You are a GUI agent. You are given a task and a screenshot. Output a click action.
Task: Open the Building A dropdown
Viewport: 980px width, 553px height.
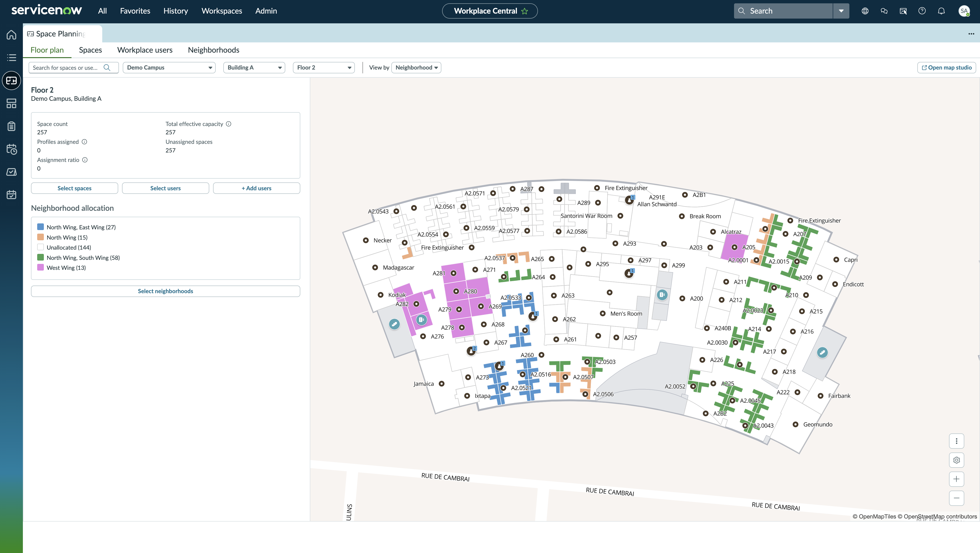[x=254, y=68]
